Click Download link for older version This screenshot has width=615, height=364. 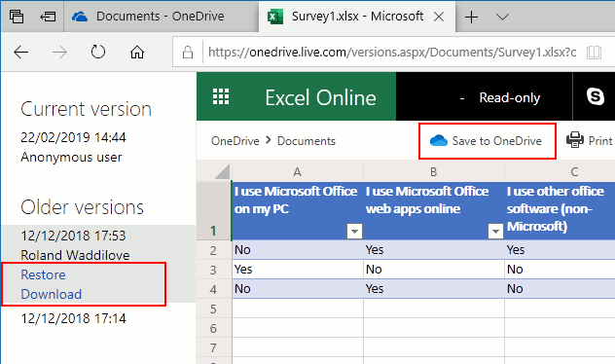click(52, 294)
